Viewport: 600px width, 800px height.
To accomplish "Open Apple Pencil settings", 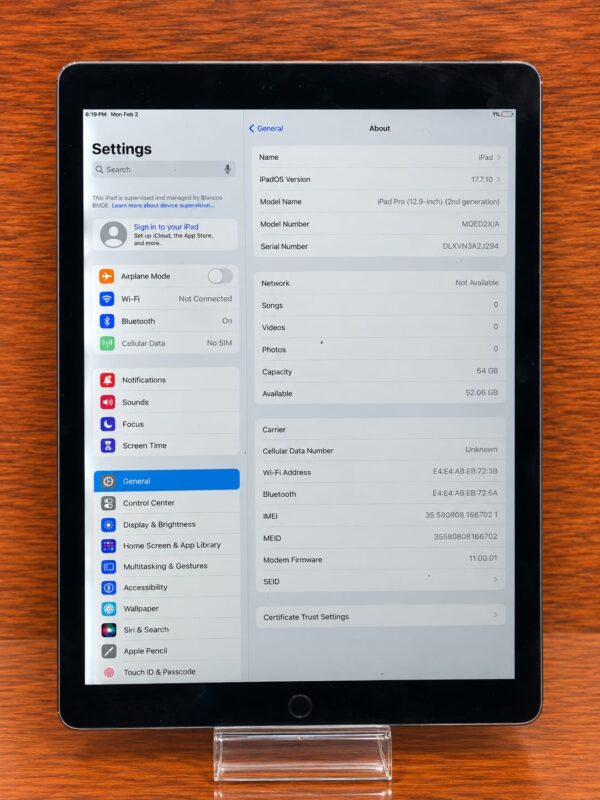I will 168,651.
